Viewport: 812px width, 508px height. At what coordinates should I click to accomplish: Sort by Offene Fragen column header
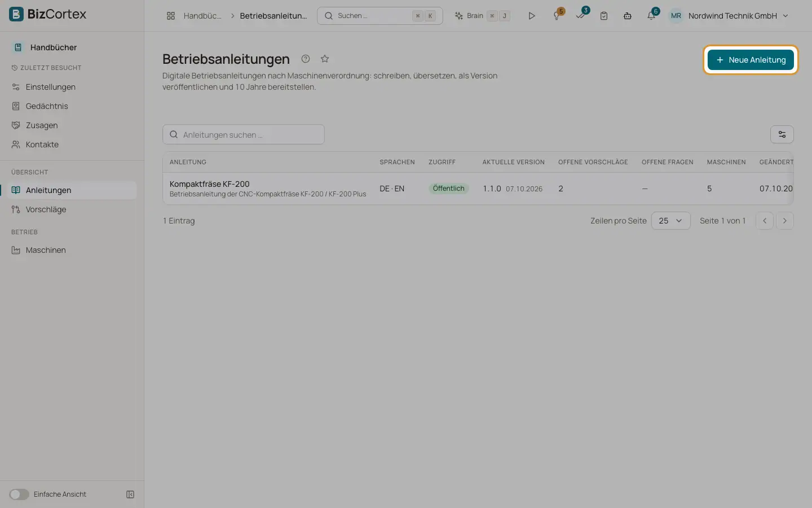(668, 162)
